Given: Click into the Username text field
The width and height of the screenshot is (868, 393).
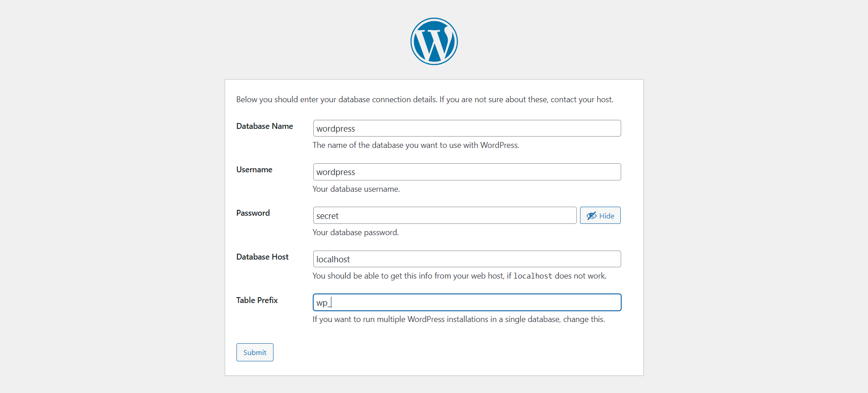Looking at the screenshot, I should tap(467, 172).
